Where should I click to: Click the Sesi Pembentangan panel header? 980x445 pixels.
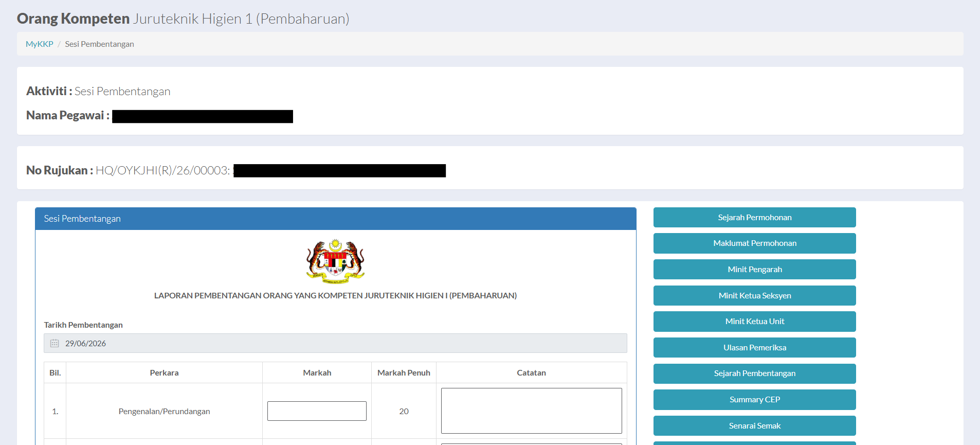pyautogui.click(x=335, y=219)
